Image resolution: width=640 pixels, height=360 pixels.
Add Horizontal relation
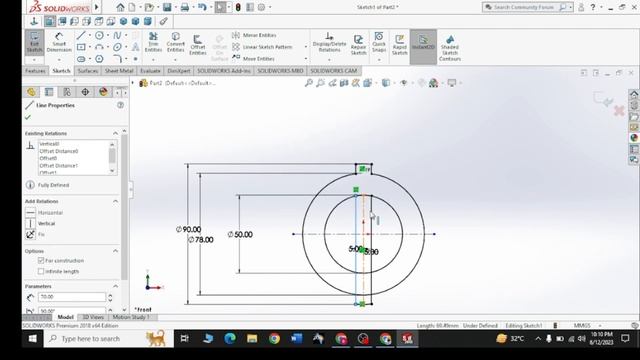pyautogui.click(x=44, y=213)
